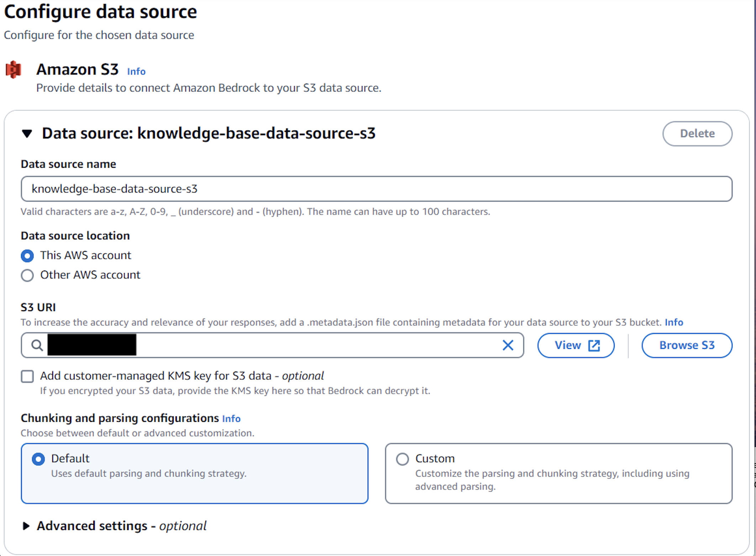
Task: Select This AWS account radio button
Action: tap(27, 256)
